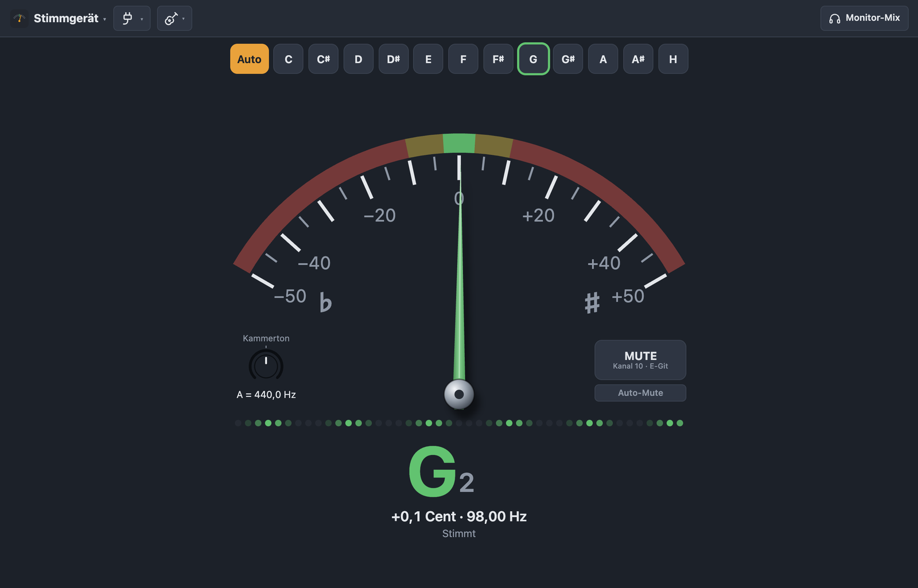
Task: Select note F#
Action: [498, 59]
